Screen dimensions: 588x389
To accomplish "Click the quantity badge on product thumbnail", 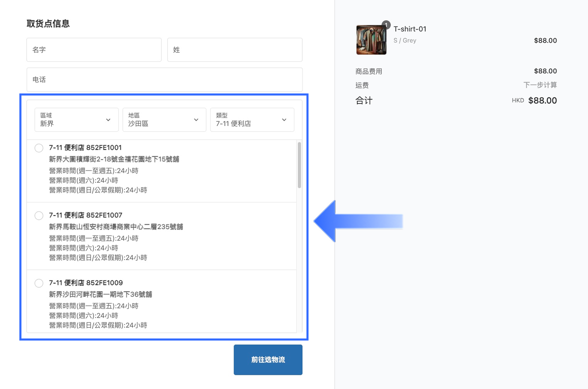I will 386,25.
